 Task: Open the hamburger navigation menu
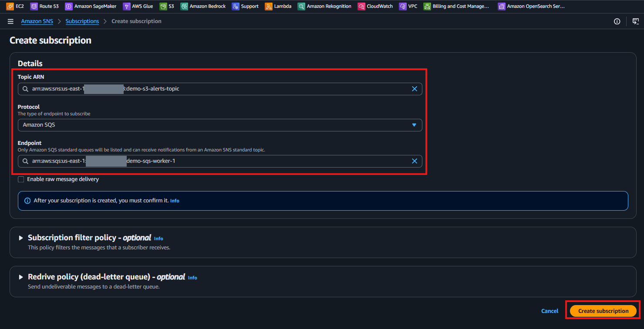click(10, 21)
